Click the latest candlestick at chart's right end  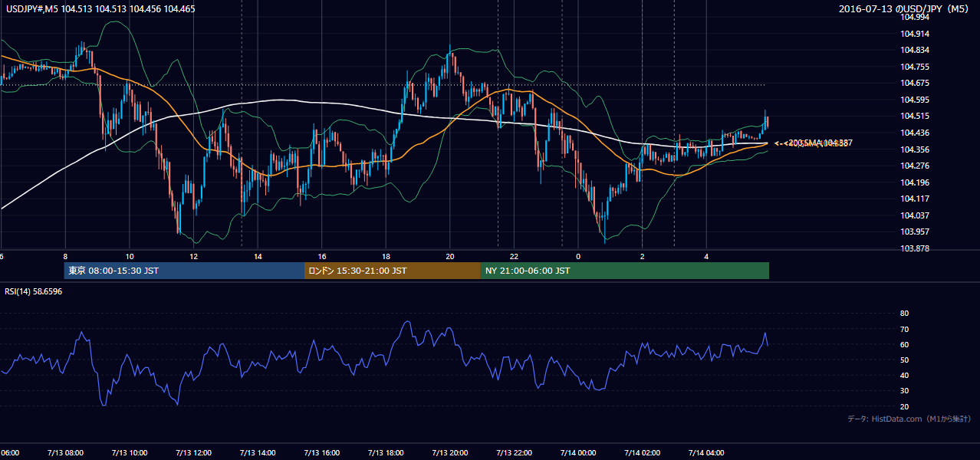[x=768, y=121]
